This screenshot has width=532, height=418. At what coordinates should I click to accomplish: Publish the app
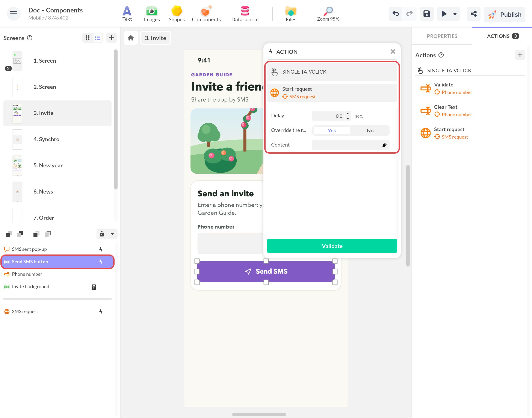pos(504,14)
